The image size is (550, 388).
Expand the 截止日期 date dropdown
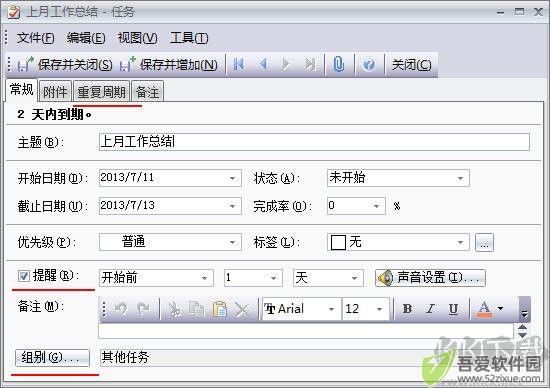232,206
